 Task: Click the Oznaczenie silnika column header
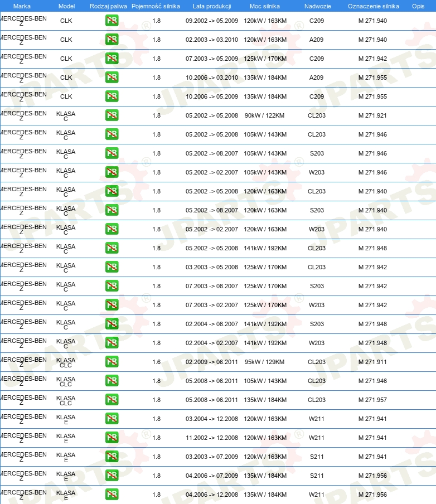point(374,6)
